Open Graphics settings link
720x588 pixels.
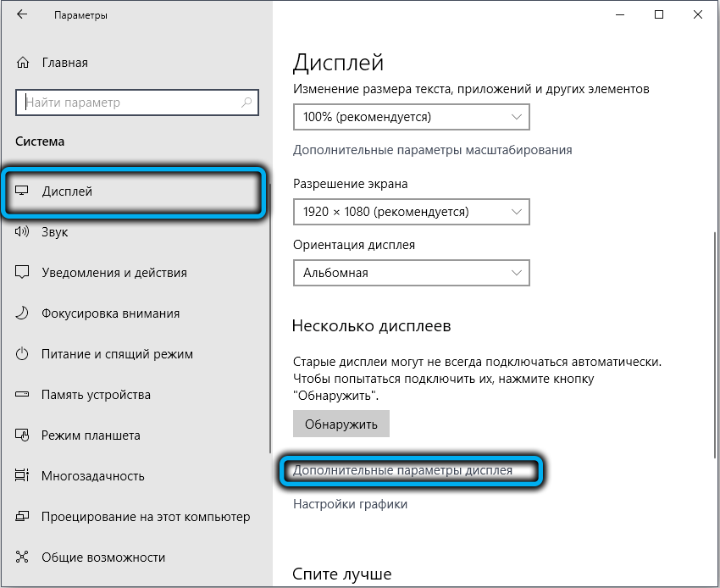click(350, 504)
